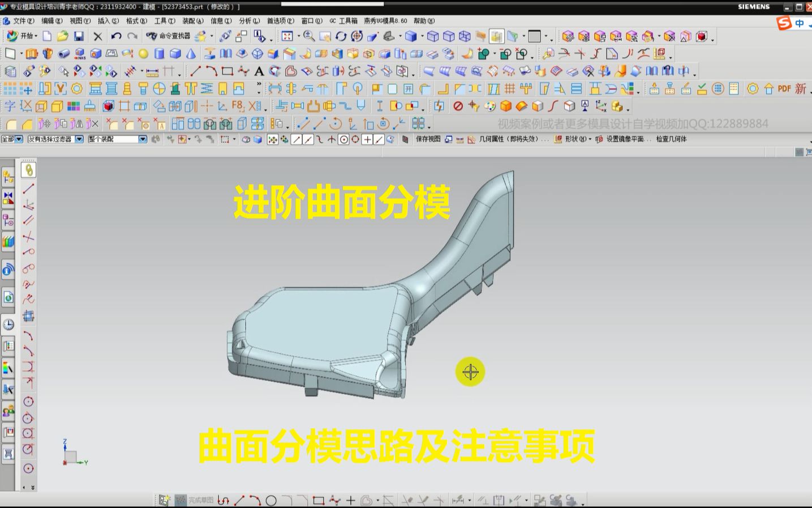Click the 检查几何体 (Examine Geometry) button
Viewport: 812px width, 508px height.
(671, 139)
